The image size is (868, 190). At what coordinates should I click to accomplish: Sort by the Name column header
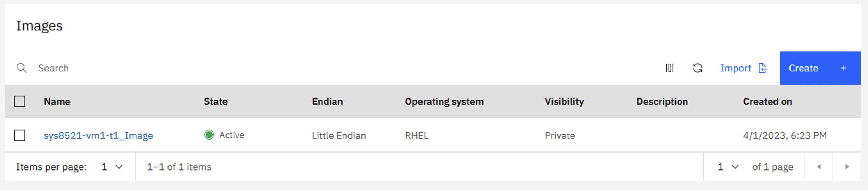[x=57, y=102]
